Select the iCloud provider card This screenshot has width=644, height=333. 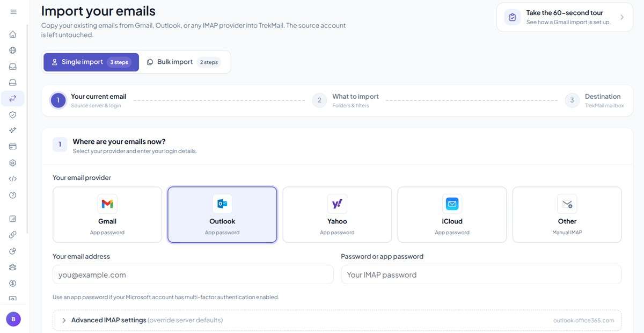[452, 215]
